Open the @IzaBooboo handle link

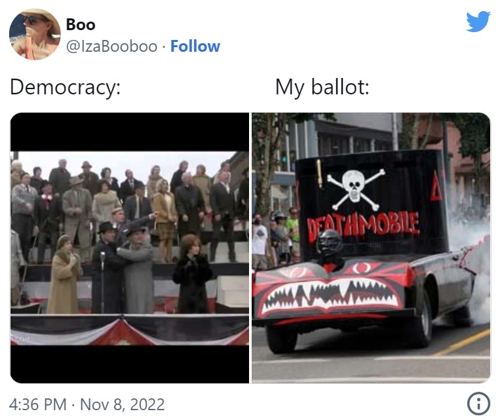point(111,47)
